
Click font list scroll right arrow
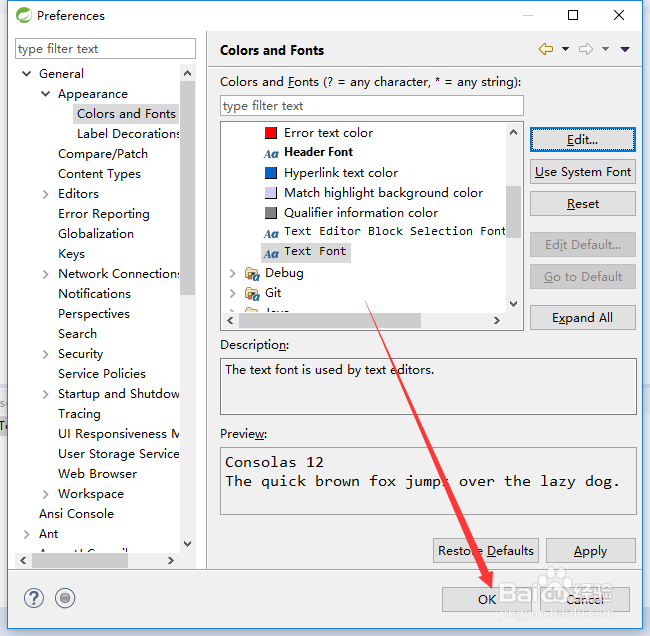[497, 320]
